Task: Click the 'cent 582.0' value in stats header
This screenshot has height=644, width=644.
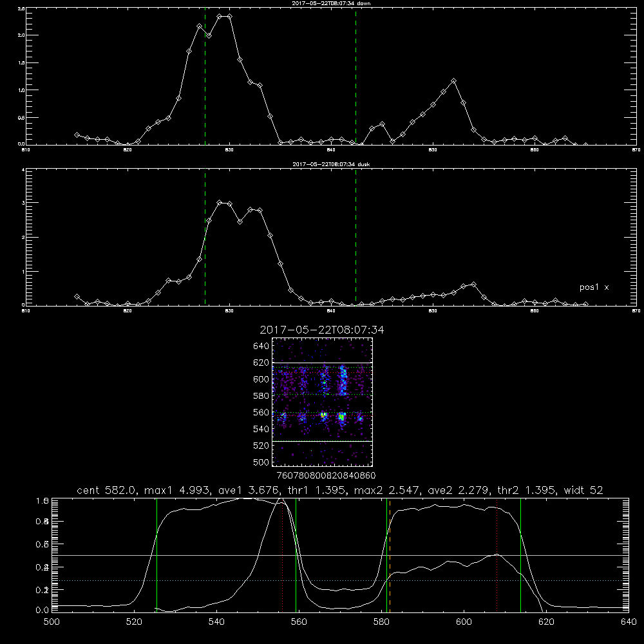Action: pos(106,490)
